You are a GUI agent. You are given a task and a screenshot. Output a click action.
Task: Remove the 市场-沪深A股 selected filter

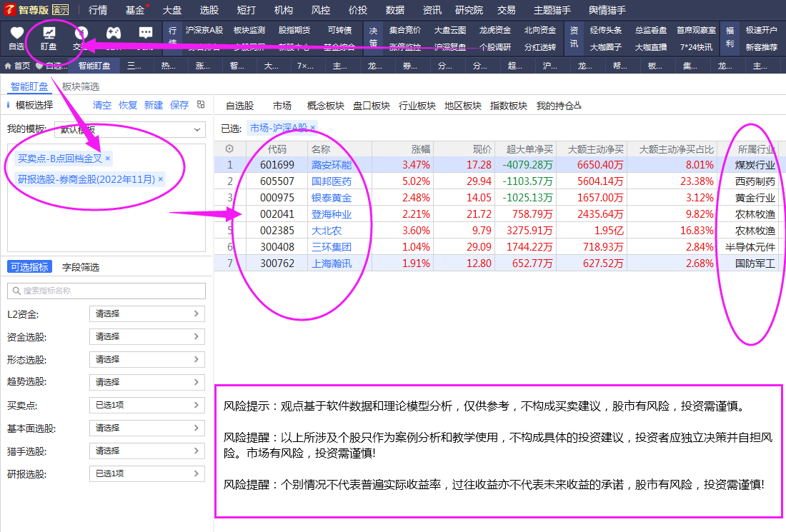click(x=313, y=129)
